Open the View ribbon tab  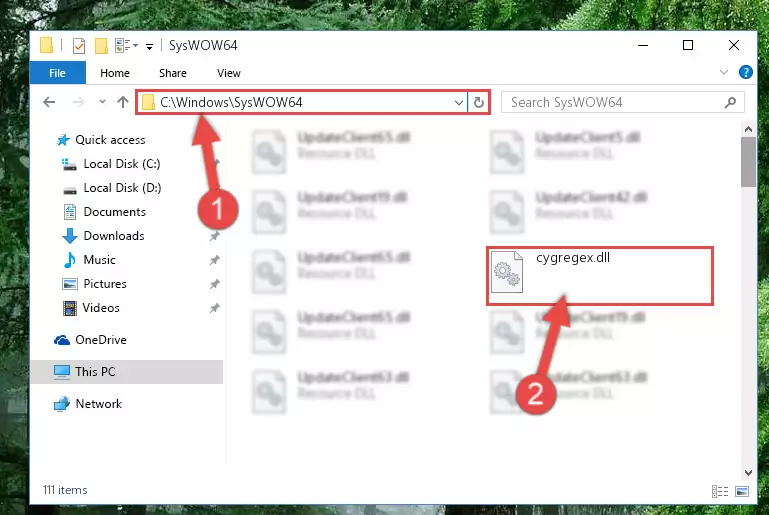click(229, 73)
